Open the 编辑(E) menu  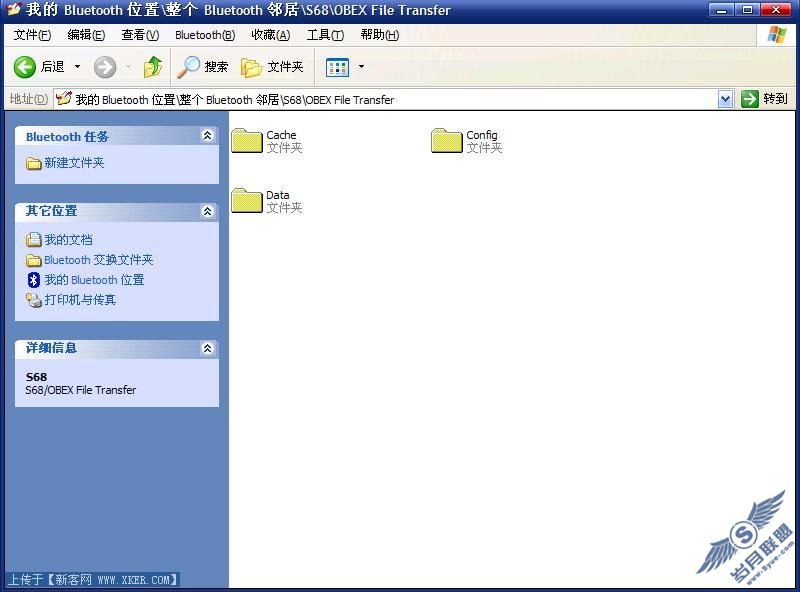click(x=86, y=35)
